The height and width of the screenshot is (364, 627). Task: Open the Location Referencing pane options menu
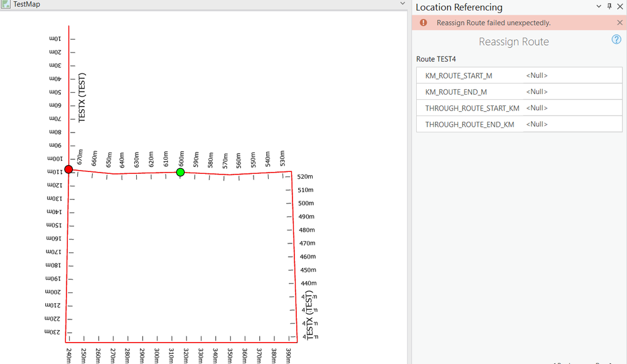pyautogui.click(x=599, y=6)
